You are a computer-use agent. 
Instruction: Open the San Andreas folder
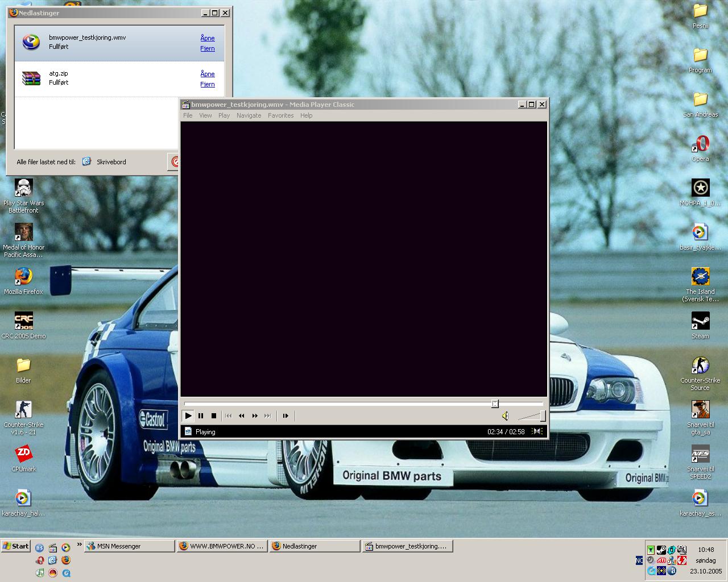[700, 104]
